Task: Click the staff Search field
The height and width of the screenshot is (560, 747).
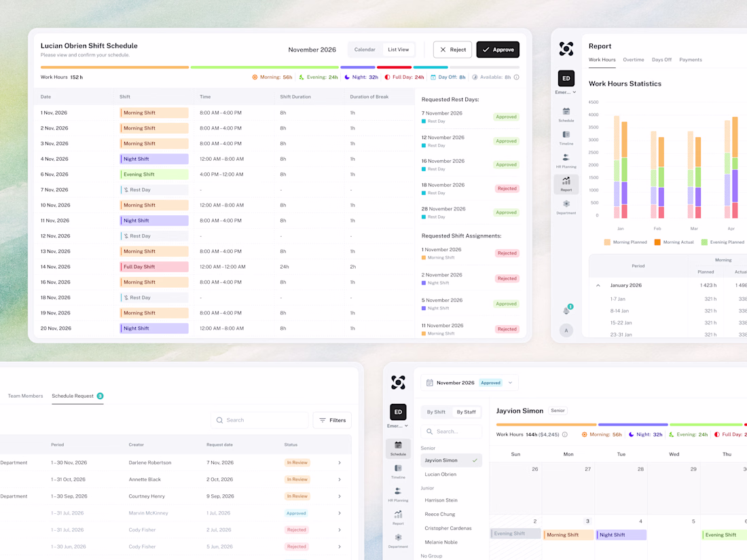Action: [451, 432]
